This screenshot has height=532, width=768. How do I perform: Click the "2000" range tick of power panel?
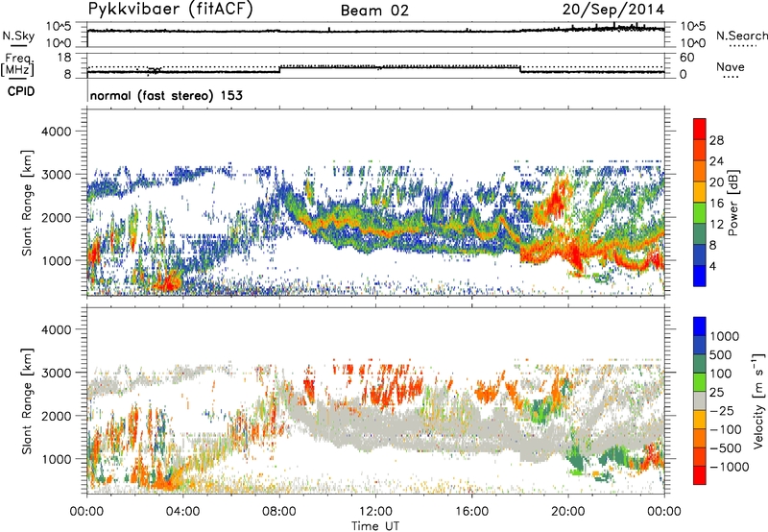56,218
